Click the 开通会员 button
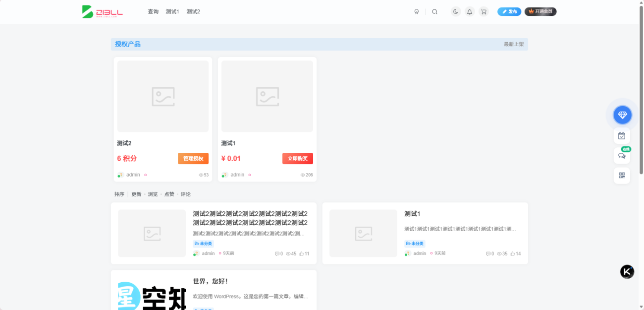This screenshot has width=644, height=310. click(x=540, y=12)
